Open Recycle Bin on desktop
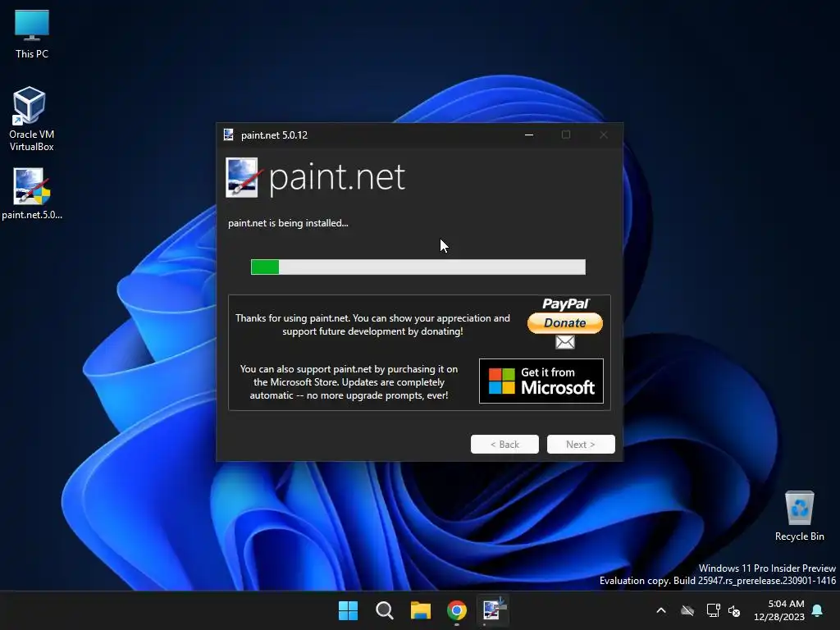This screenshot has width=840, height=630. point(799,516)
